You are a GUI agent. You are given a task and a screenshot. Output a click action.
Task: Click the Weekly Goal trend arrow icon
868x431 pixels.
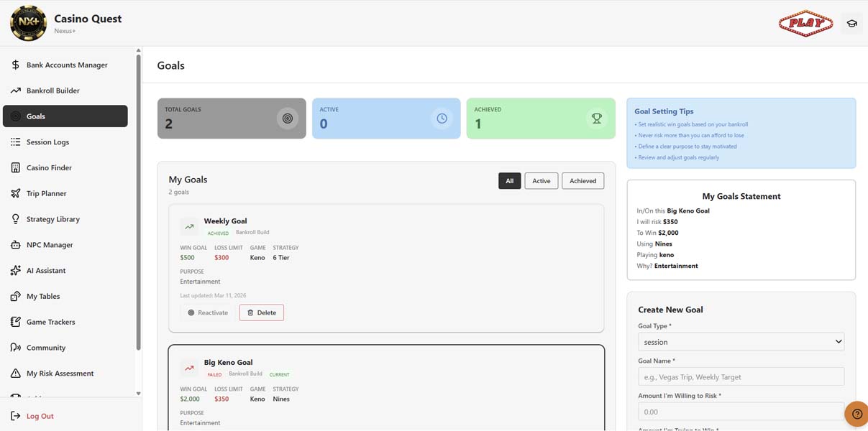point(189,227)
